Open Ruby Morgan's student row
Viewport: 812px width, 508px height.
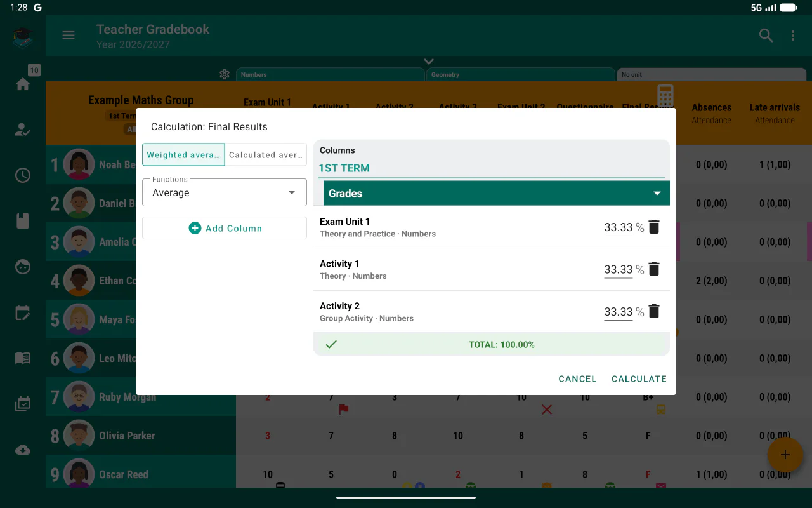pos(141,398)
